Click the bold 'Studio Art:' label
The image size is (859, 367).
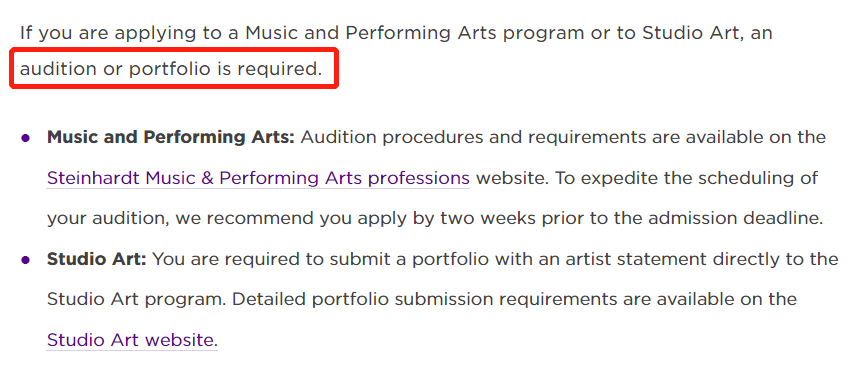(96, 259)
